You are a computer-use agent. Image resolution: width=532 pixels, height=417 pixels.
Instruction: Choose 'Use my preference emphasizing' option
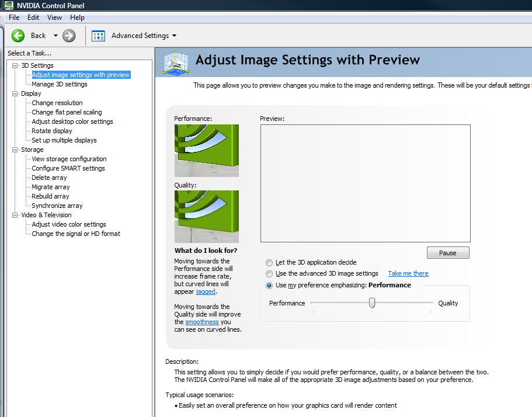coord(269,286)
